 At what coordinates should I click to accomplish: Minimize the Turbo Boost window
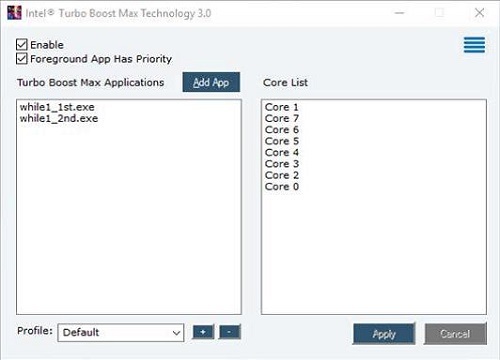399,13
